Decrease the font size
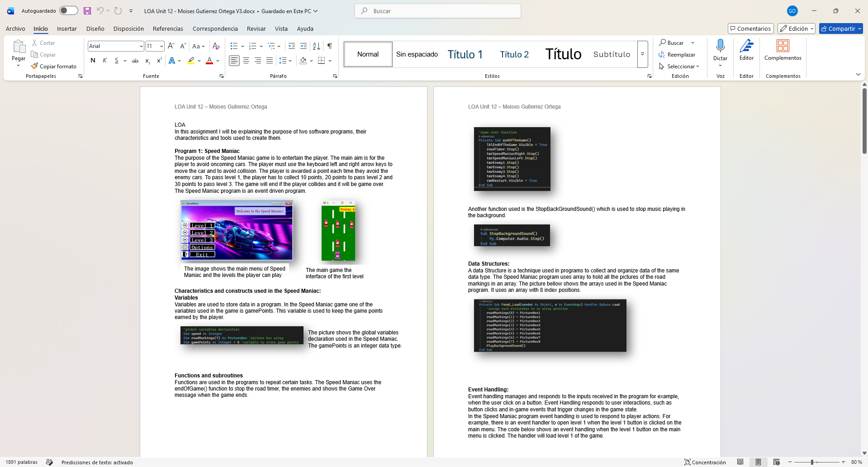This screenshot has width=868, height=467. coord(183,46)
